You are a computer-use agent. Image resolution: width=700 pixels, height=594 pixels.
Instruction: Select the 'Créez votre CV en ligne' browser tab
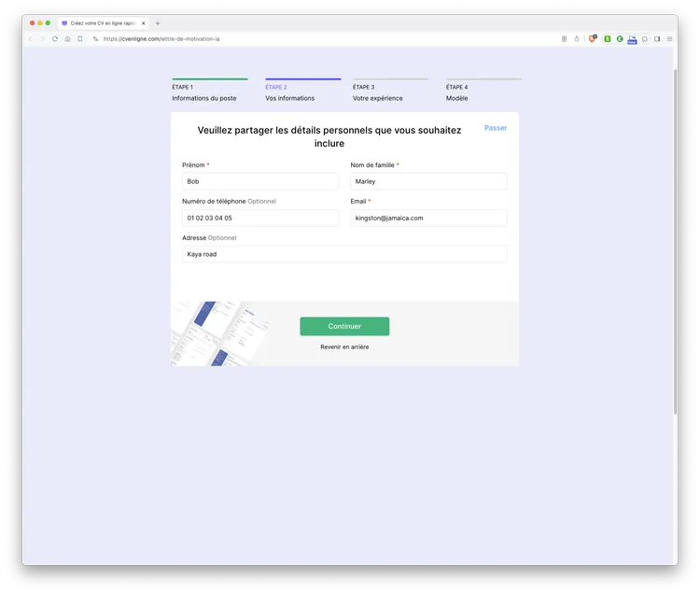pos(103,23)
